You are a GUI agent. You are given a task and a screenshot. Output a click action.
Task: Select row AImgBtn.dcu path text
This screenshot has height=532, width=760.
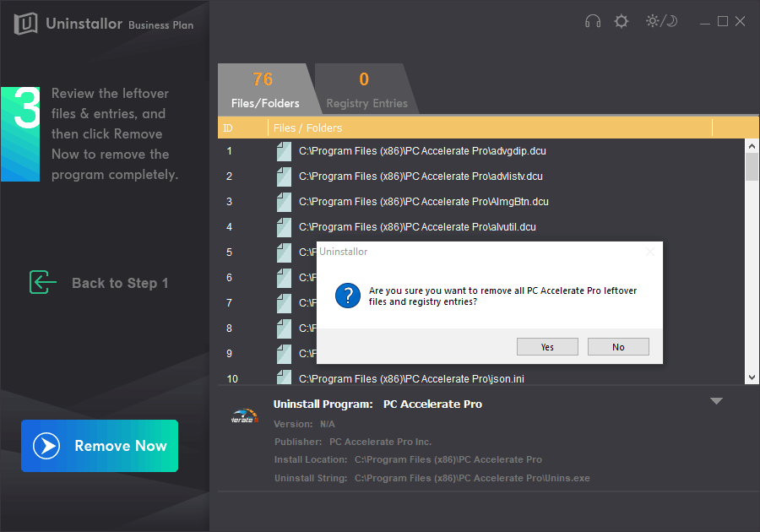point(424,202)
